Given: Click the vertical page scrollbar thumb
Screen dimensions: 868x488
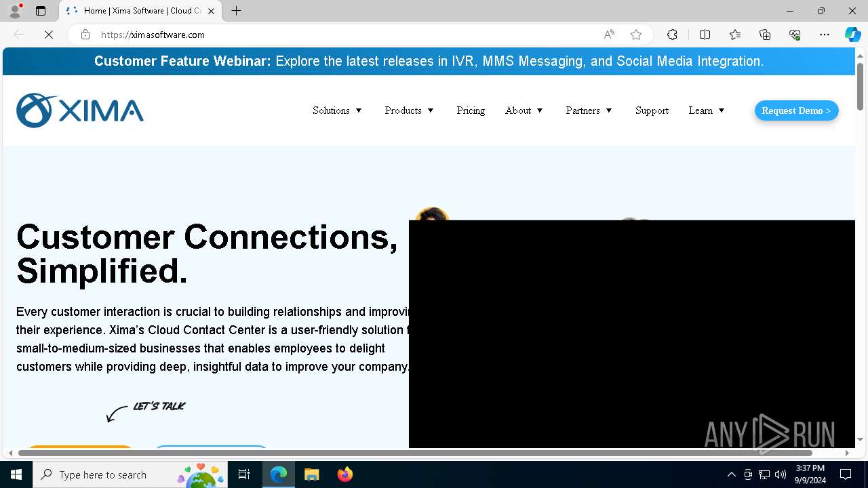Looking at the screenshot, I should 860,86.
